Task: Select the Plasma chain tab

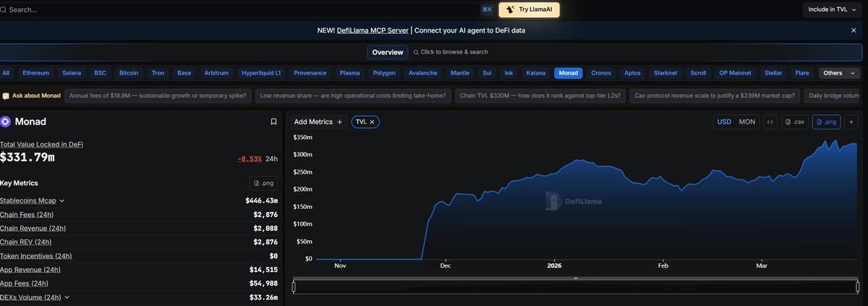Action: (350, 73)
